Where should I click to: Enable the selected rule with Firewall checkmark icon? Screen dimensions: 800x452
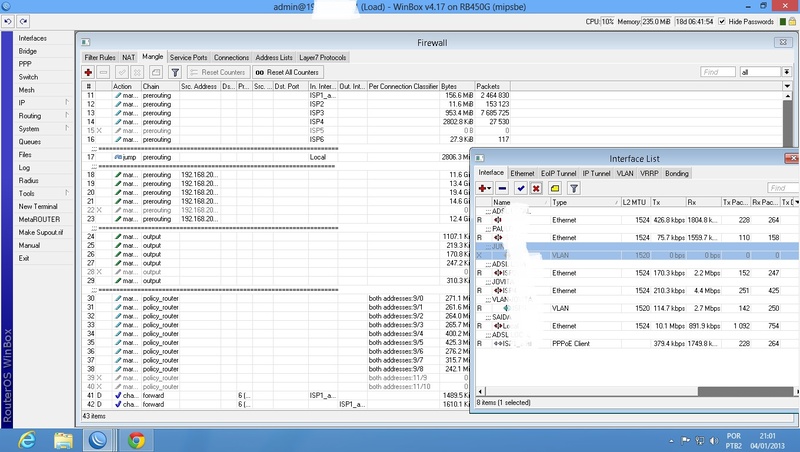coord(121,72)
